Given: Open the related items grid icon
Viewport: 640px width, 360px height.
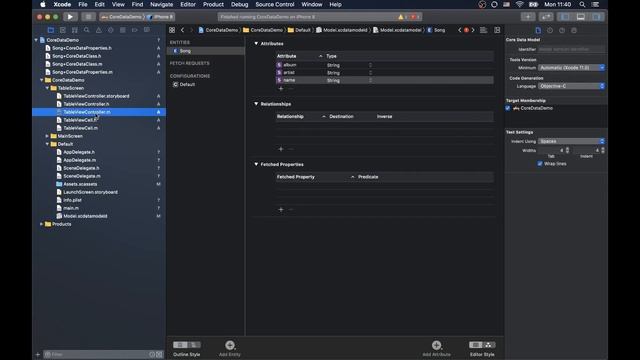Looking at the screenshot, I should (x=172, y=30).
